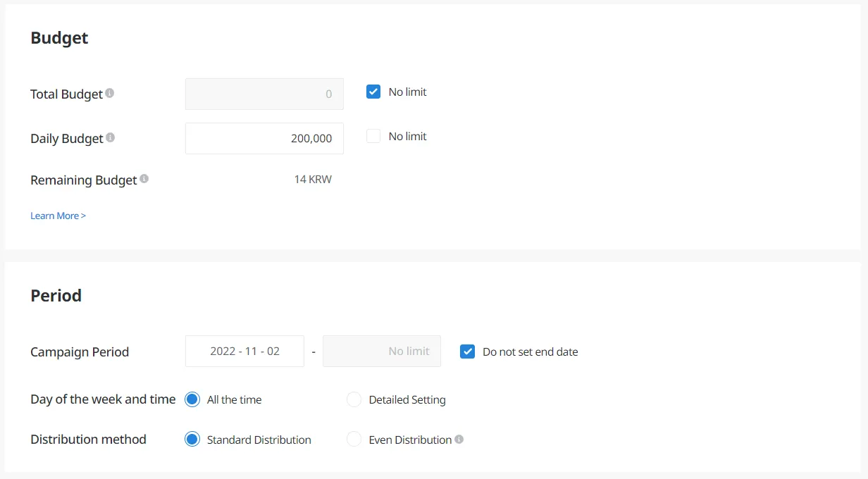This screenshot has width=868, height=479.
Task: Click the Even Distribution info icon
Action: coord(459,439)
